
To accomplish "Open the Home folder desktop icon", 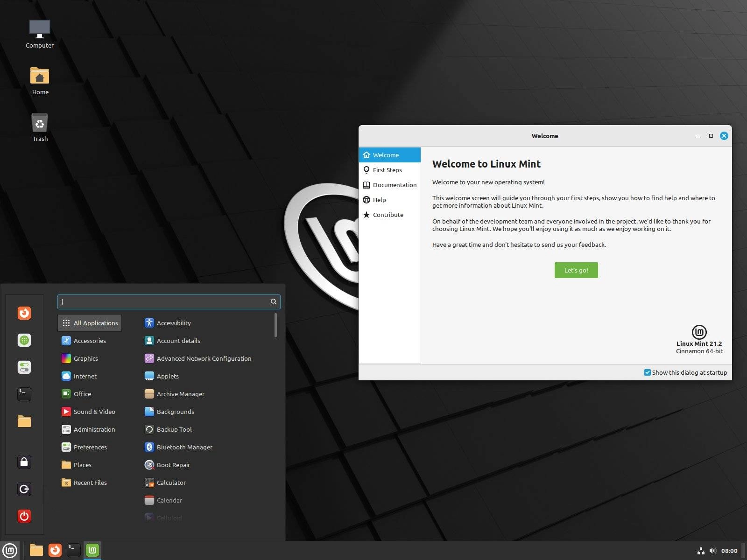I will tap(40, 81).
